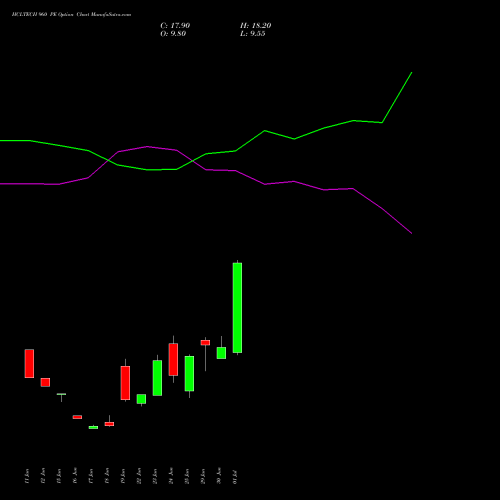Click the chart title text at top left

click(71, 15)
